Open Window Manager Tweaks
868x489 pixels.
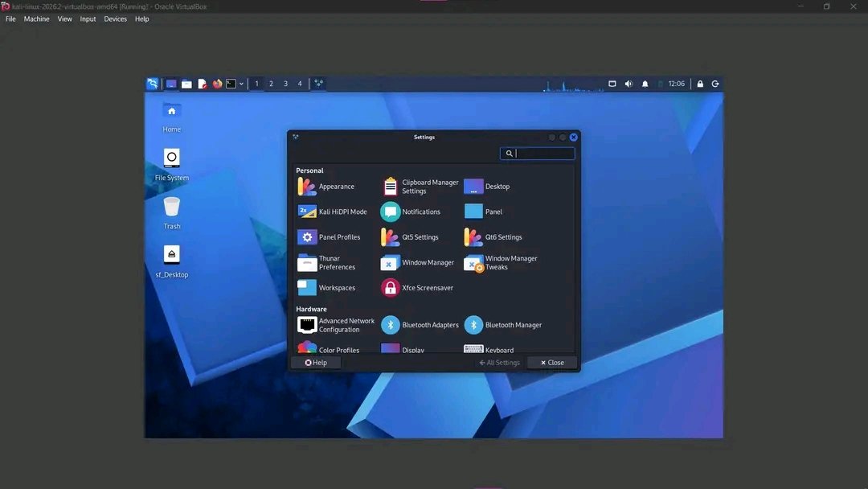click(x=501, y=262)
